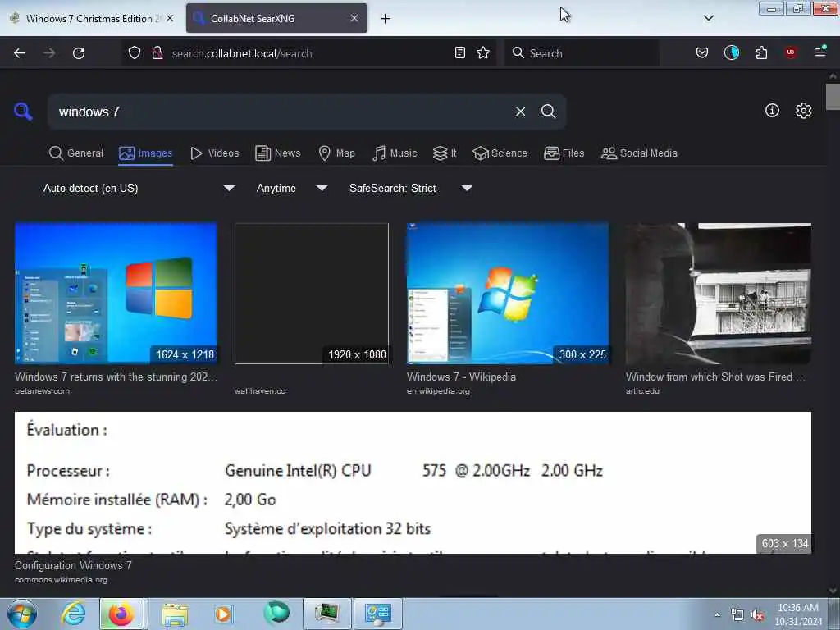Expand the Auto-detect (en-US) language dropdown
Viewport: 840px width, 630px height.
click(x=139, y=188)
